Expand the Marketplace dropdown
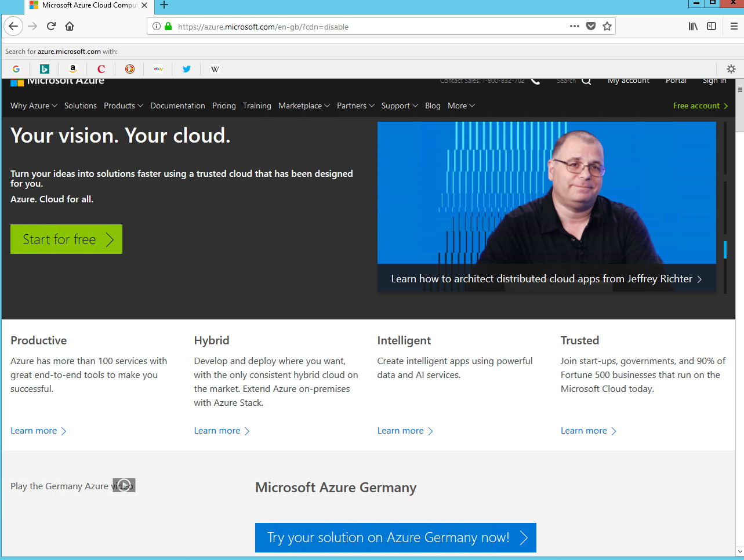This screenshot has width=744, height=560. pos(304,106)
